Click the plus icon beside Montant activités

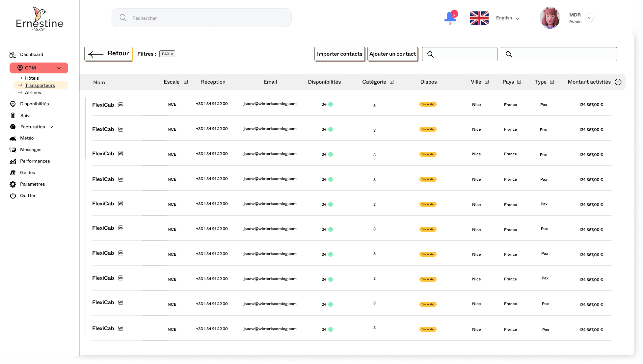[x=618, y=82]
